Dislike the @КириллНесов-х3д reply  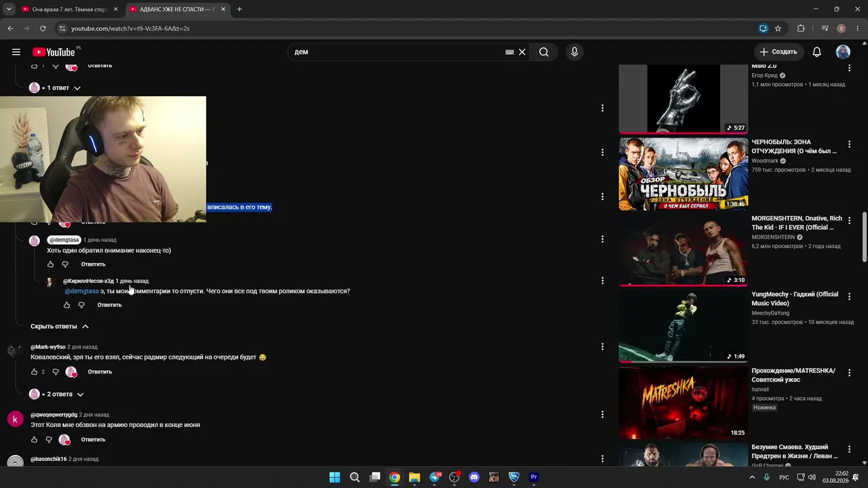click(81, 305)
